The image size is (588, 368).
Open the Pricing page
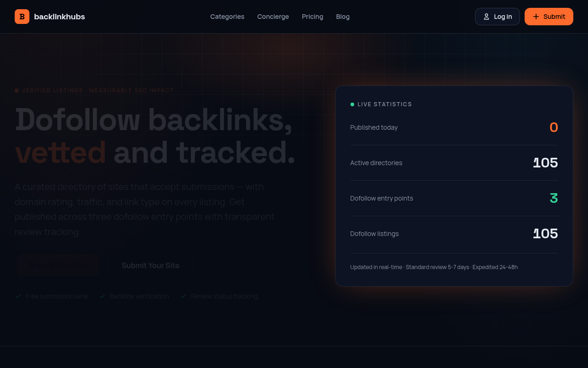click(x=312, y=17)
